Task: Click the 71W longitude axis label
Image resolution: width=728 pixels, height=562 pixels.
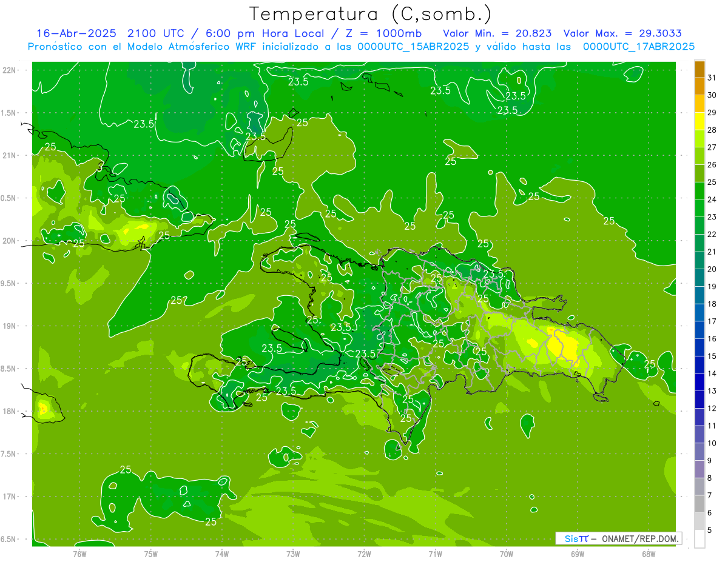Action: (435, 554)
